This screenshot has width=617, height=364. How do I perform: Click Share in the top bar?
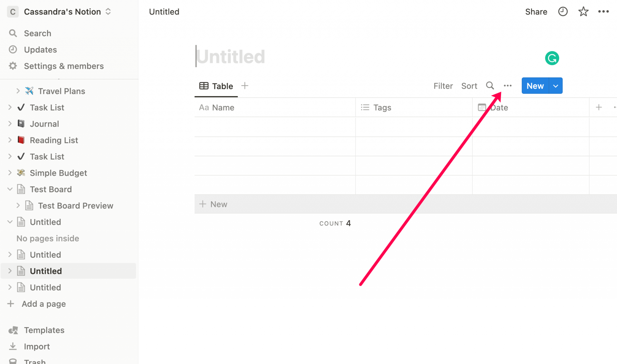click(536, 12)
